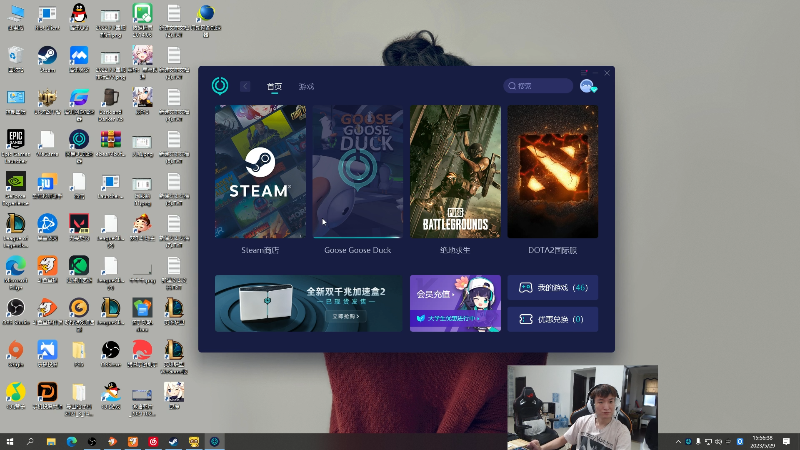Open the user avatar profile menu
The image size is (800, 450).
pos(587,86)
